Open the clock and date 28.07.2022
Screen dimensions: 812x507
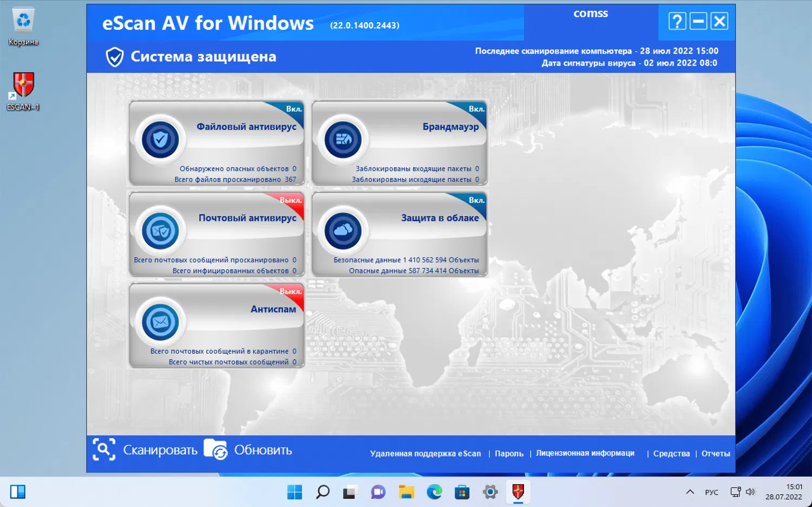pyautogui.click(x=783, y=492)
